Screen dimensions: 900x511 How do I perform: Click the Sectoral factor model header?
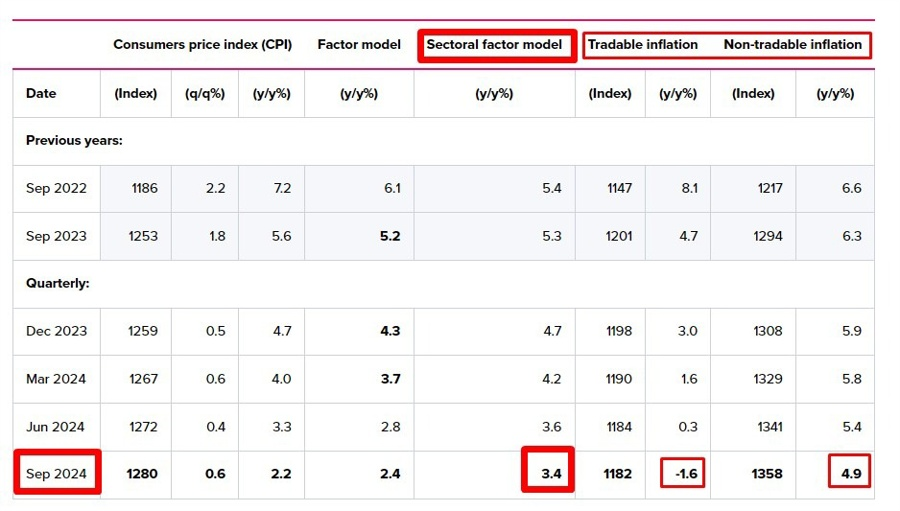494,45
